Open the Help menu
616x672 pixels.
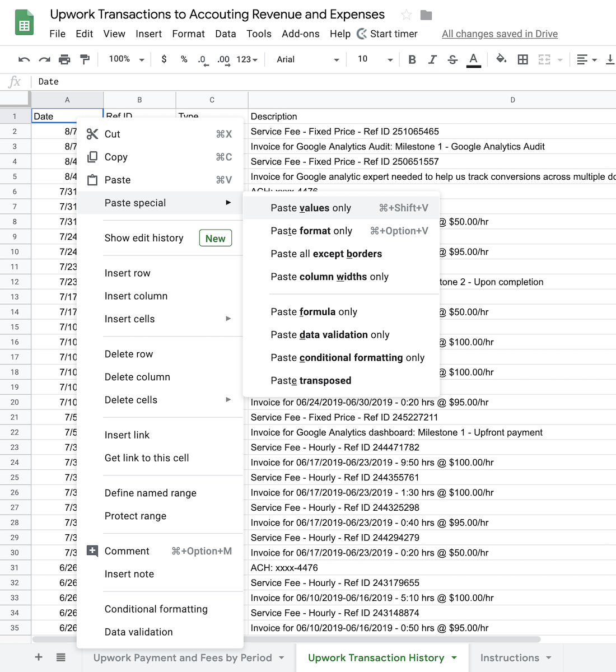[340, 34]
